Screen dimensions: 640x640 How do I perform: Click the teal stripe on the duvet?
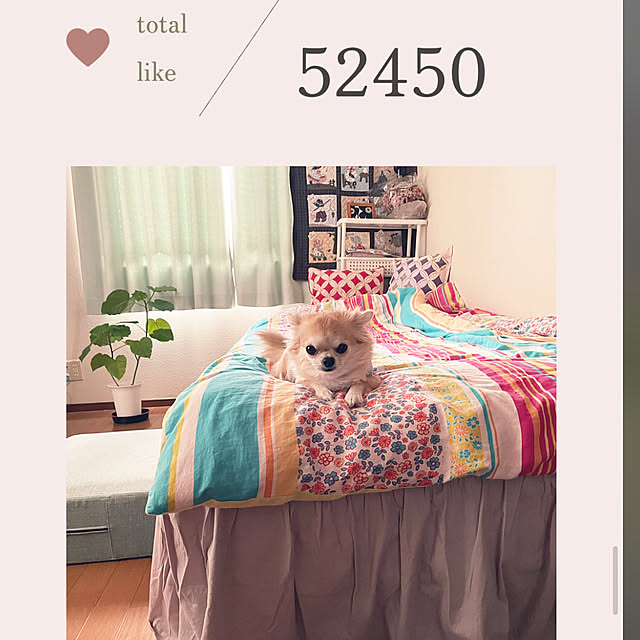tap(227, 441)
